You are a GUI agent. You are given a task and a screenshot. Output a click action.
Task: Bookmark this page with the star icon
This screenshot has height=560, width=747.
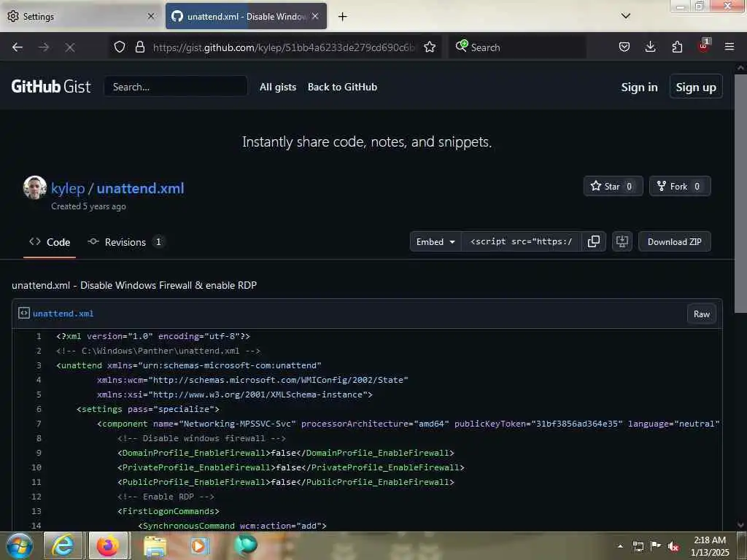point(430,47)
